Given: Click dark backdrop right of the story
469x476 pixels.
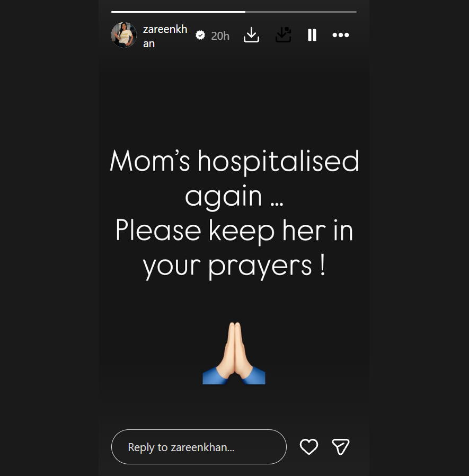Looking at the screenshot, I should coord(419,238).
